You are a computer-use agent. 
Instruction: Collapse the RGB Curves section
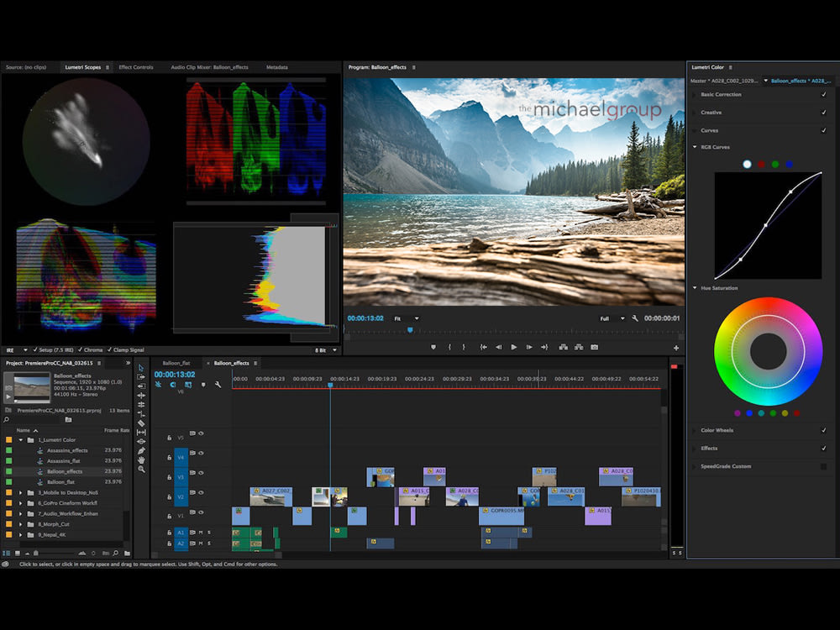click(695, 147)
